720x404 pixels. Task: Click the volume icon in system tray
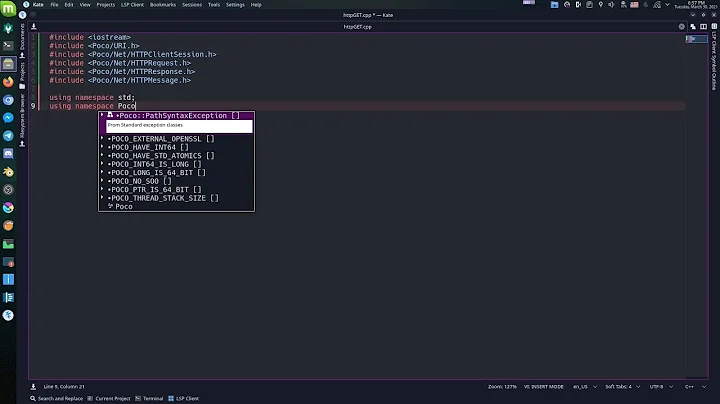pyautogui.click(x=611, y=5)
